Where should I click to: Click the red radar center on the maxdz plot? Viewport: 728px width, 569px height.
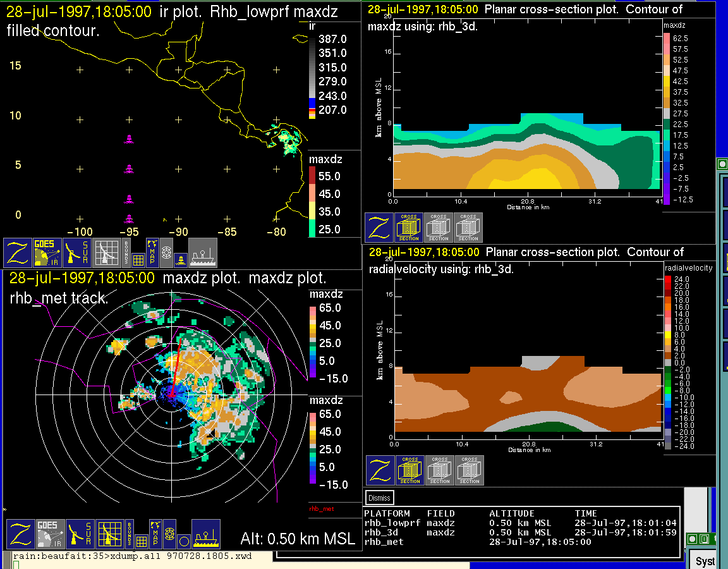[x=171, y=393]
